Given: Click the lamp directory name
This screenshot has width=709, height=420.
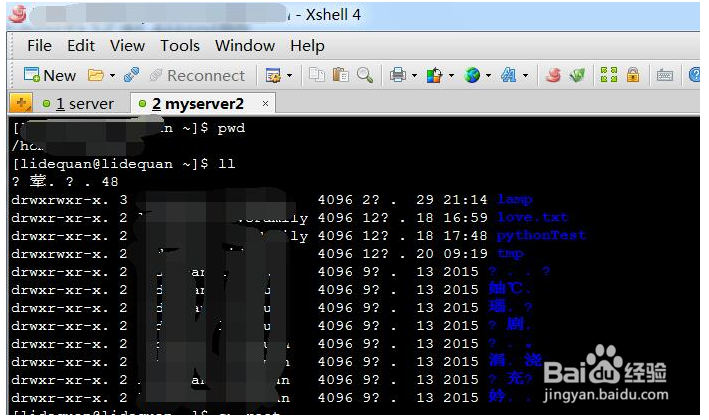Looking at the screenshot, I should pyautogui.click(x=515, y=199).
